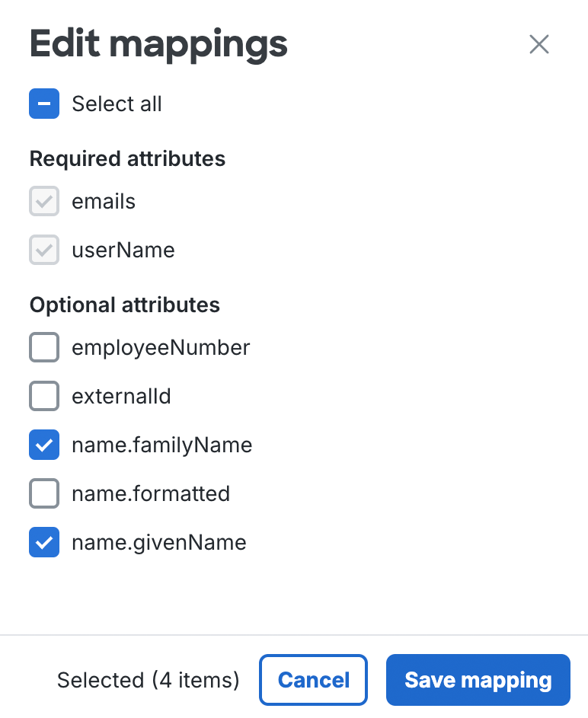Disable the name.givenName checkbox
588x718 pixels.
44,542
